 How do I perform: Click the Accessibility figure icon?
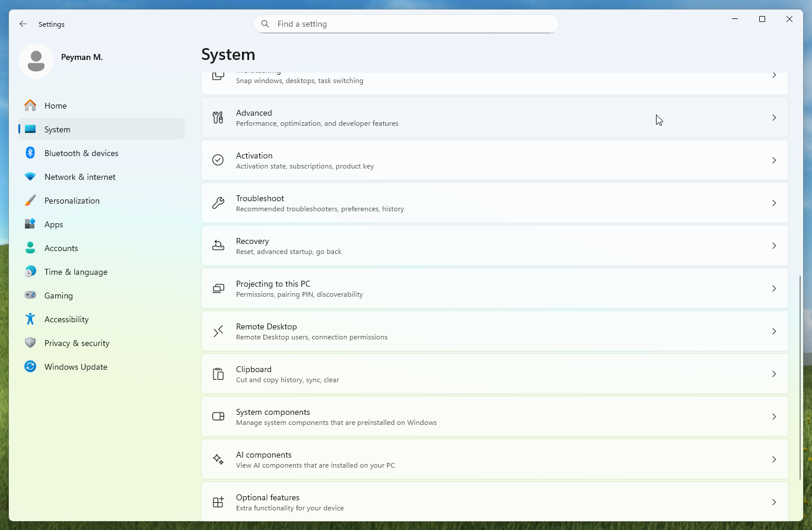(30, 319)
